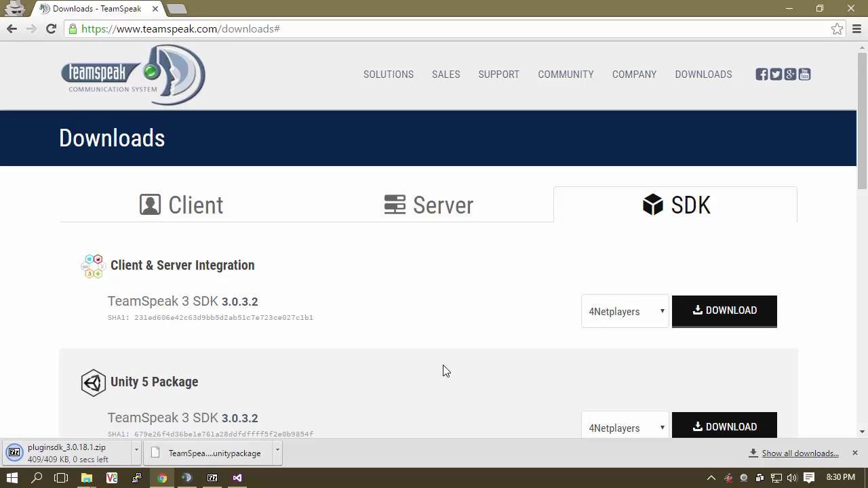Switch to the Client tab
Viewport: 868px width, 488px height.
click(182, 205)
